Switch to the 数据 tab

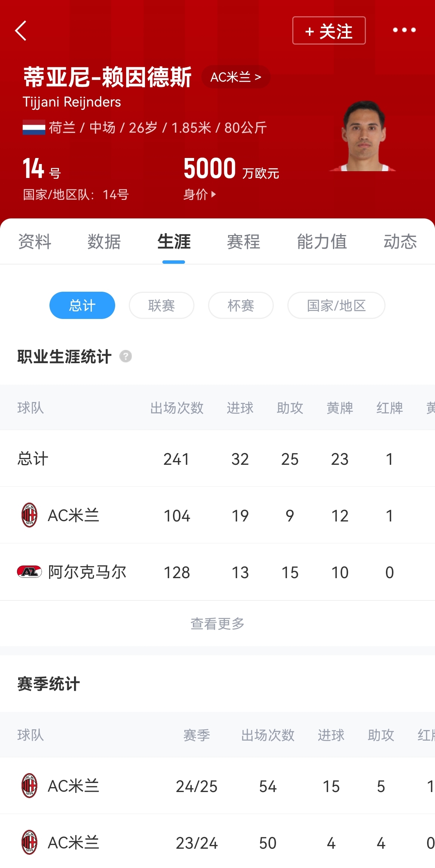[104, 242]
